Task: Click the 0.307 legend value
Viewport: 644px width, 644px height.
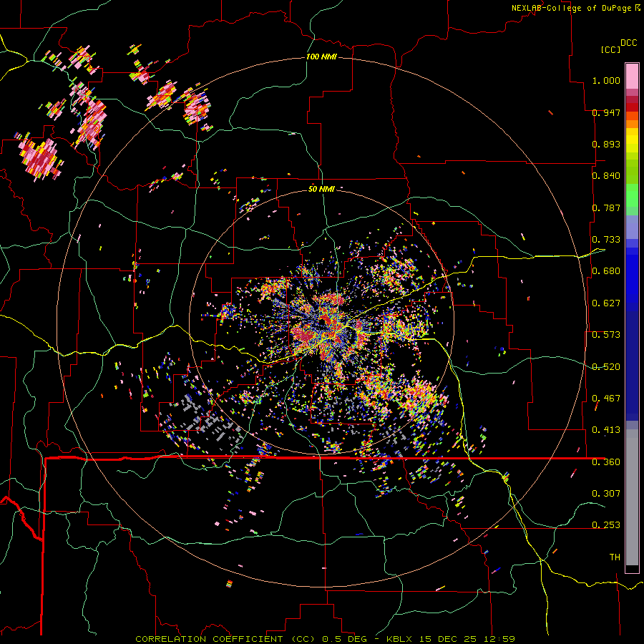Action: 606,493
